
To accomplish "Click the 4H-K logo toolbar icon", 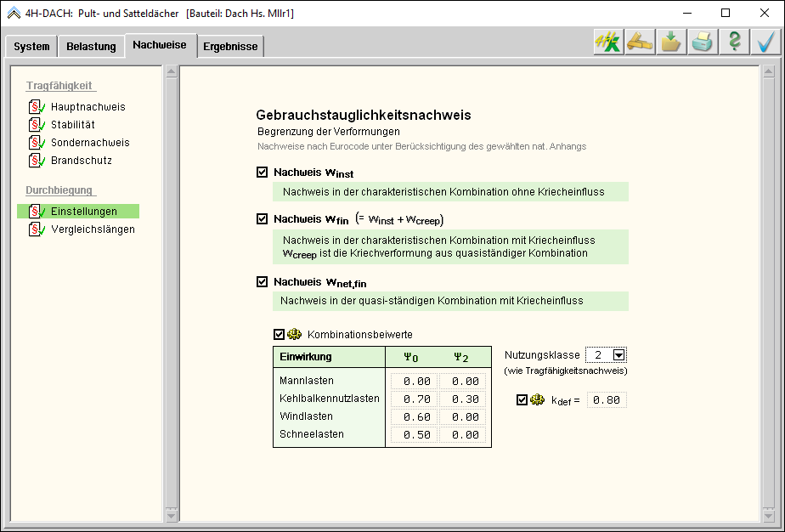I will (x=607, y=42).
